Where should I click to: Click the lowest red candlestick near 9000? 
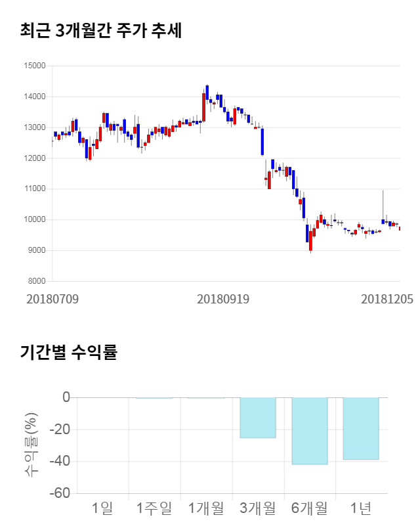pos(310,240)
